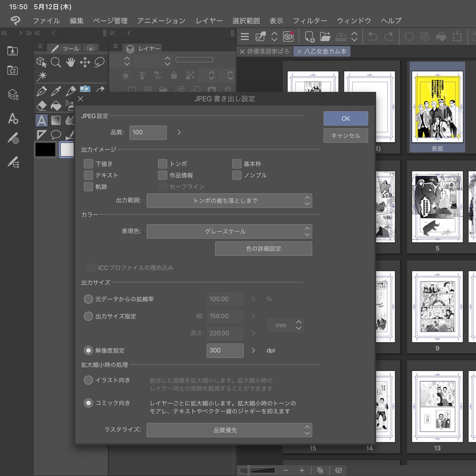Open the stepper beside the quick access icon
This screenshot has width=476, height=476.
coord(274,37)
